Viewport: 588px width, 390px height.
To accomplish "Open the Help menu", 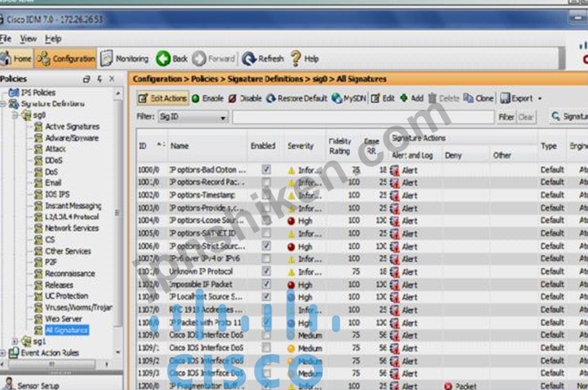I will pos(53,39).
